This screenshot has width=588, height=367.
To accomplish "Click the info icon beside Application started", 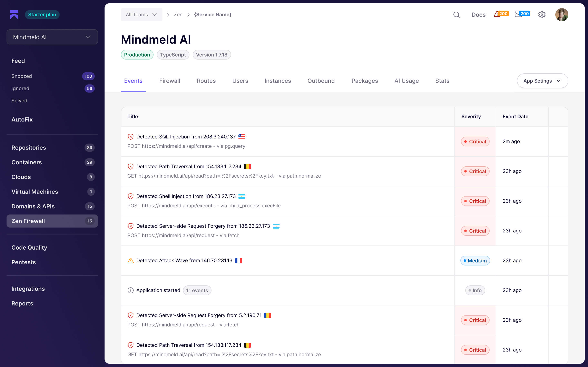I will pos(130,290).
